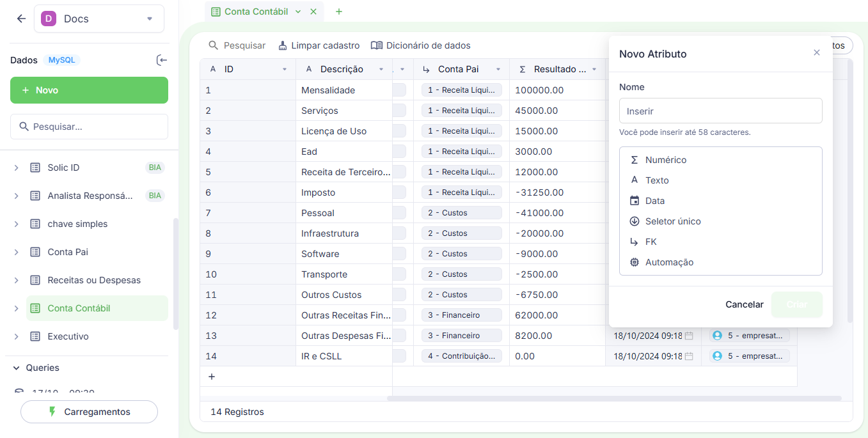Click the 3 - Financeiro chip in row 12
Screen dimensions: 868x438
pyautogui.click(x=461, y=315)
